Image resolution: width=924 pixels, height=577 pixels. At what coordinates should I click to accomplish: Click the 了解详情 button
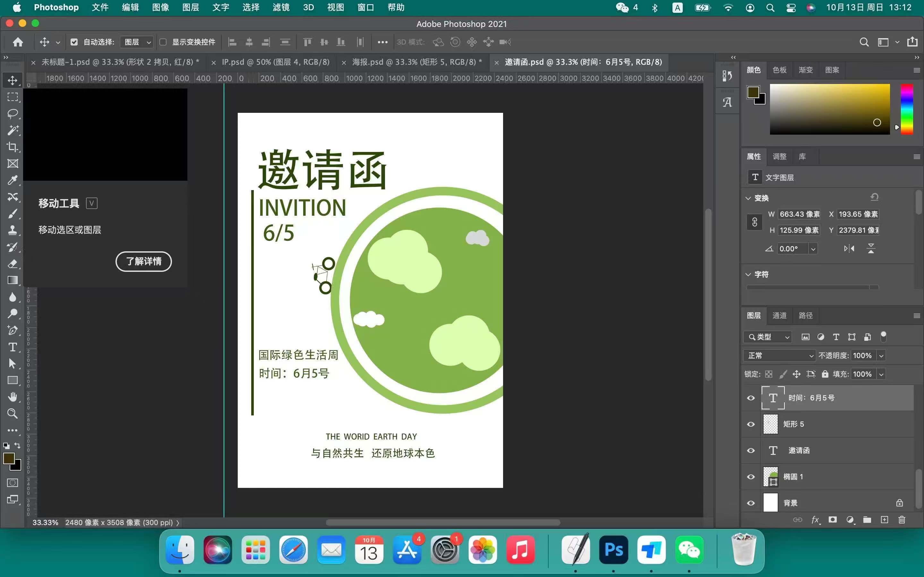click(x=143, y=261)
